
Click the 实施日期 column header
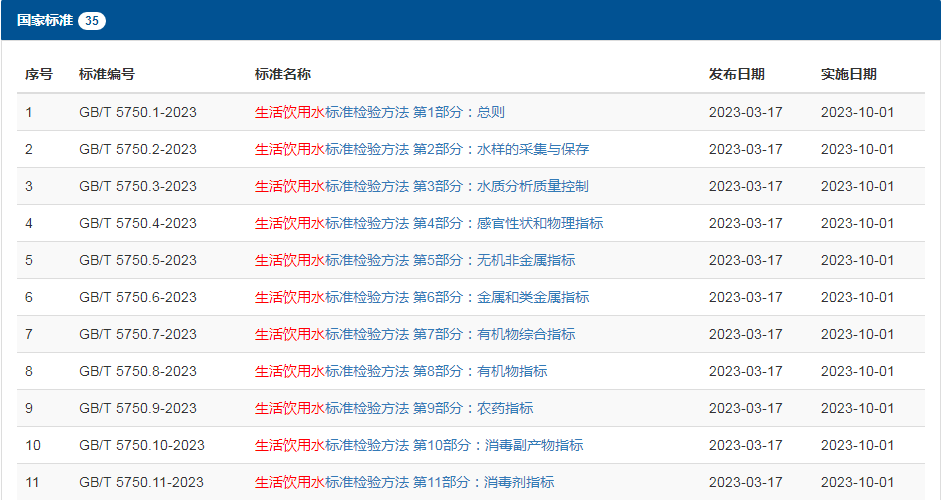point(849,74)
